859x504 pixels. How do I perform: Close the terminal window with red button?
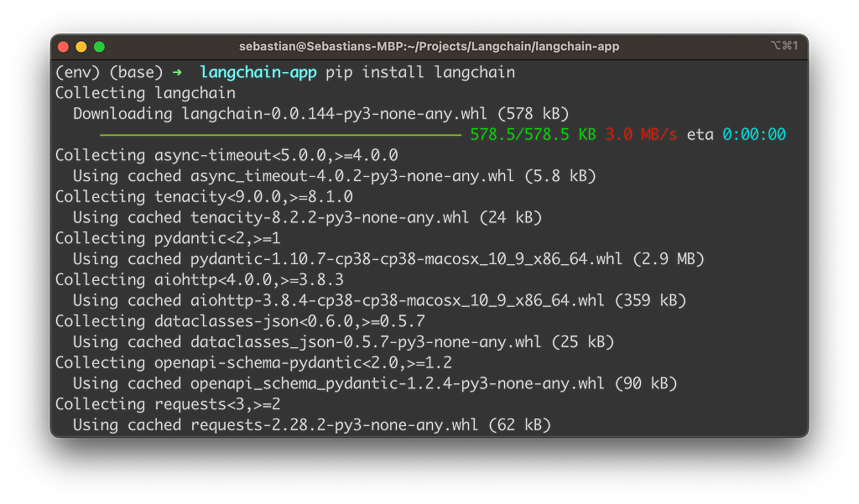[x=63, y=47]
